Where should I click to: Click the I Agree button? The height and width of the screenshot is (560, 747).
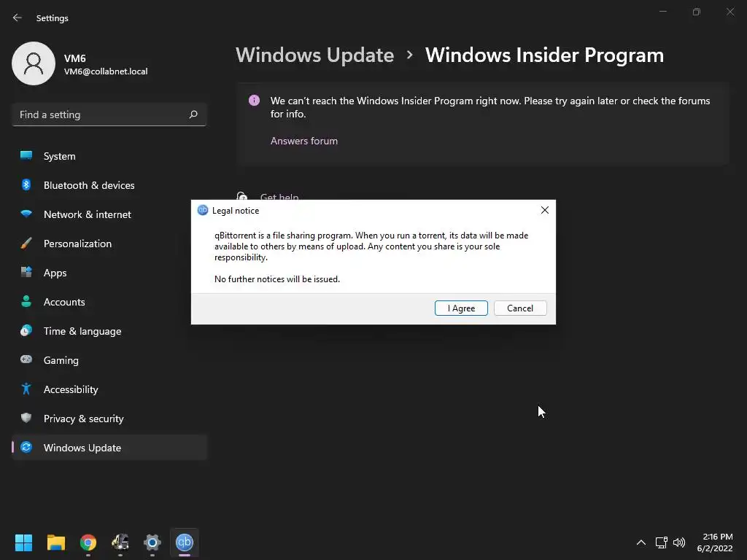(461, 308)
